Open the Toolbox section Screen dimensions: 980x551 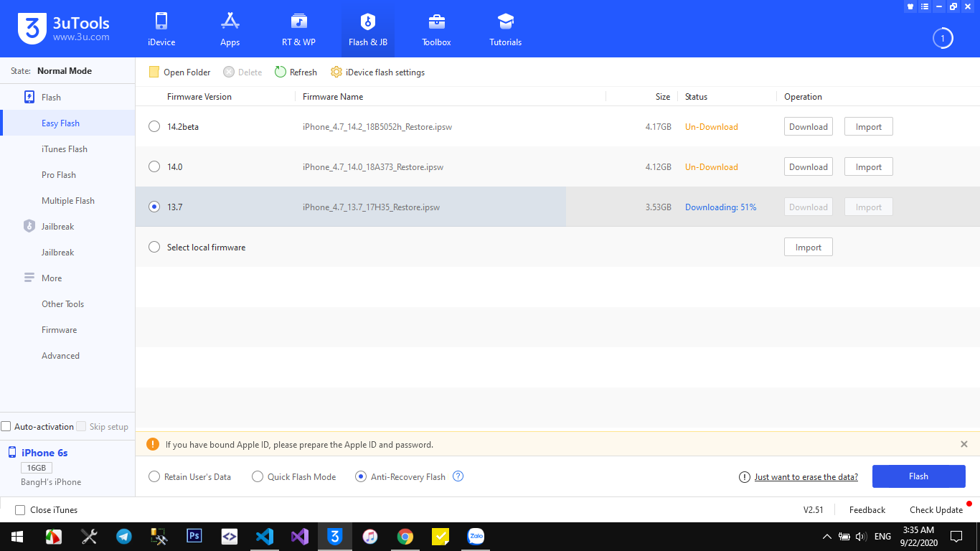(x=436, y=29)
